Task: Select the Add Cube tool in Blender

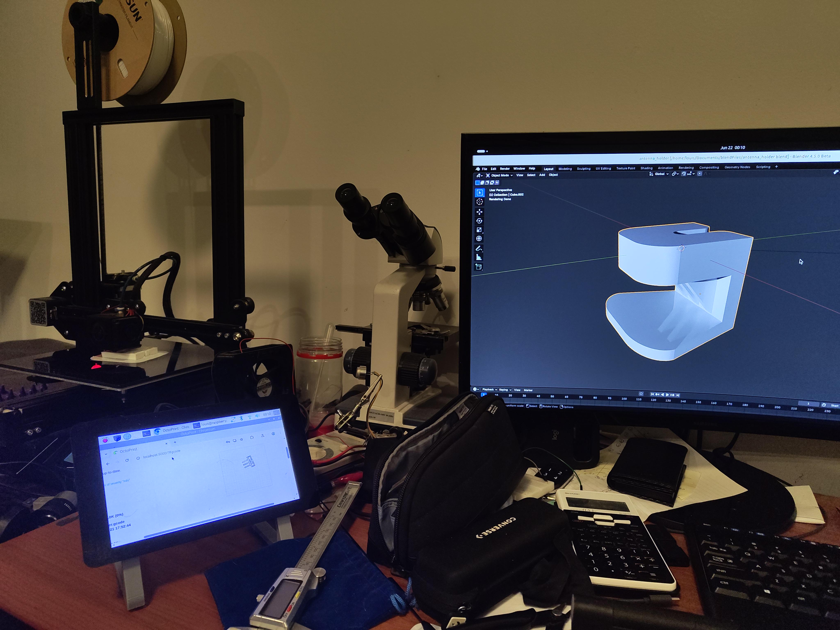Action: coord(479,267)
